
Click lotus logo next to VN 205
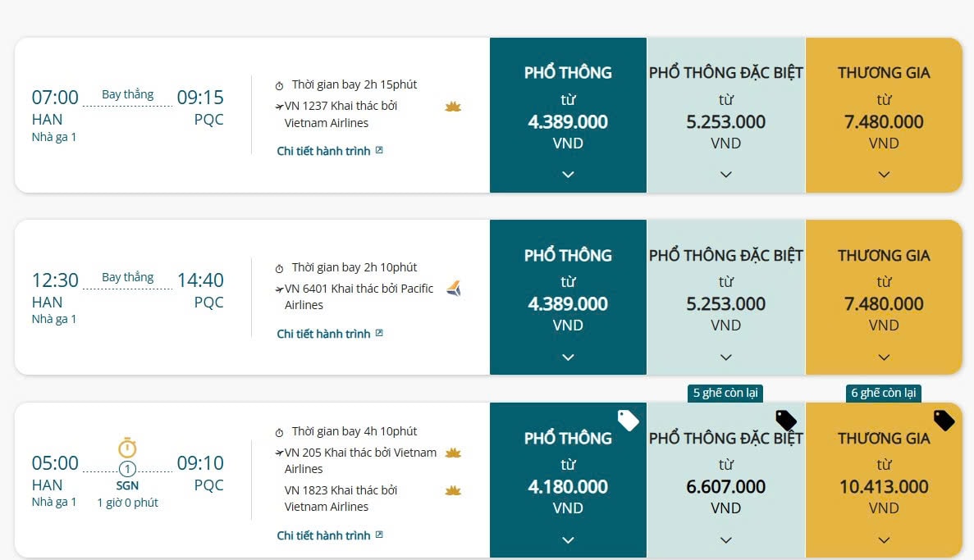pos(452,453)
